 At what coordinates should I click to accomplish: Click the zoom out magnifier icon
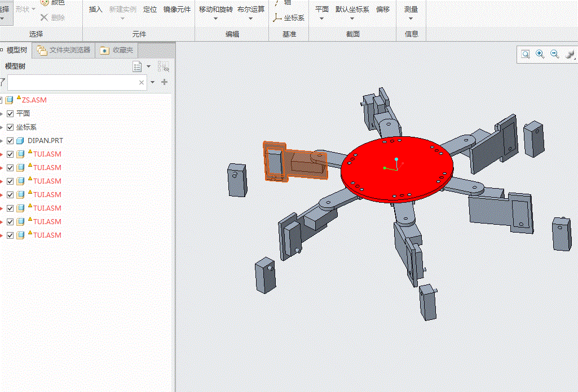click(554, 55)
